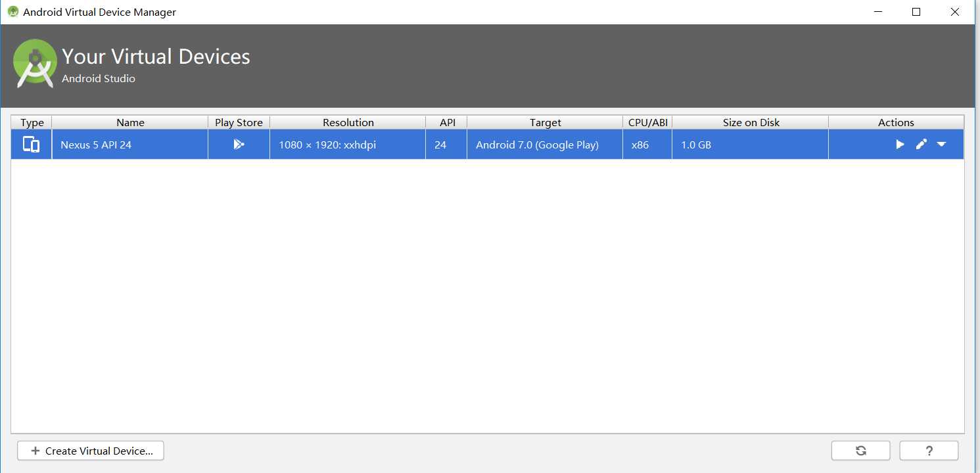Sort by the Play Store column header

(239, 122)
